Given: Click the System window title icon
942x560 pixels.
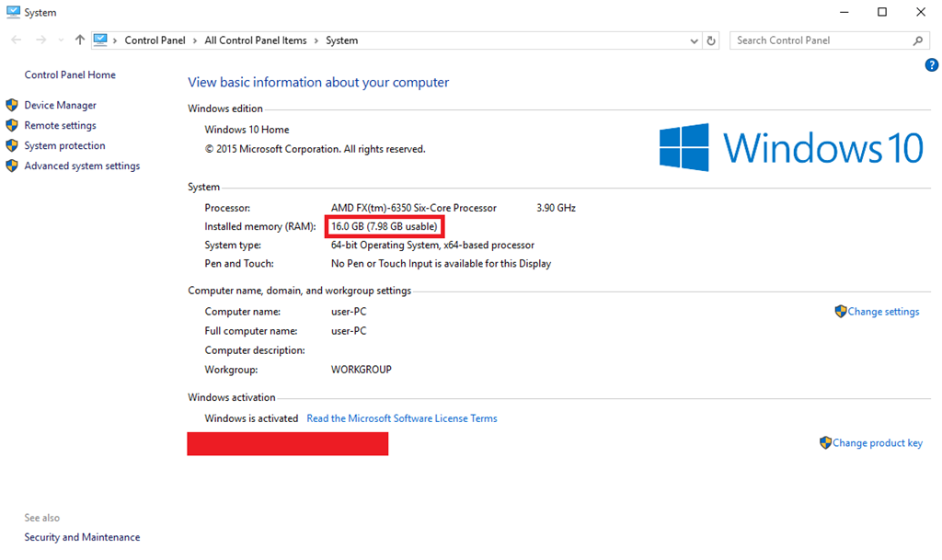Looking at the screenshot, I should click(x=13, y=12).
